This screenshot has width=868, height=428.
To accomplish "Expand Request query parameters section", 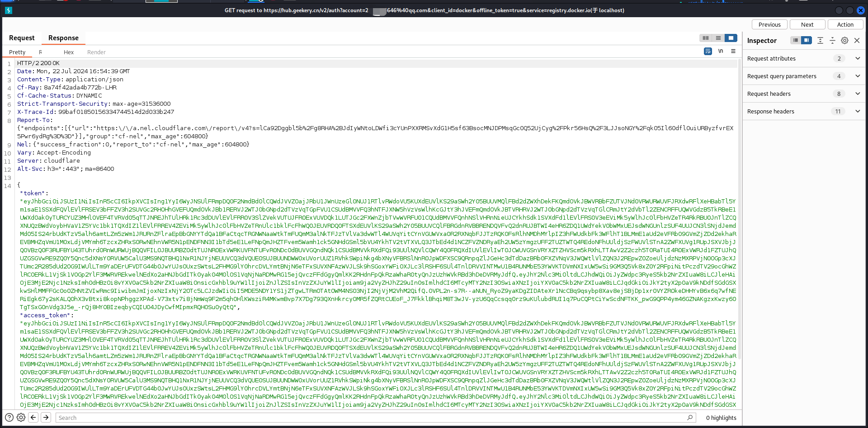I will click(858, 76).
